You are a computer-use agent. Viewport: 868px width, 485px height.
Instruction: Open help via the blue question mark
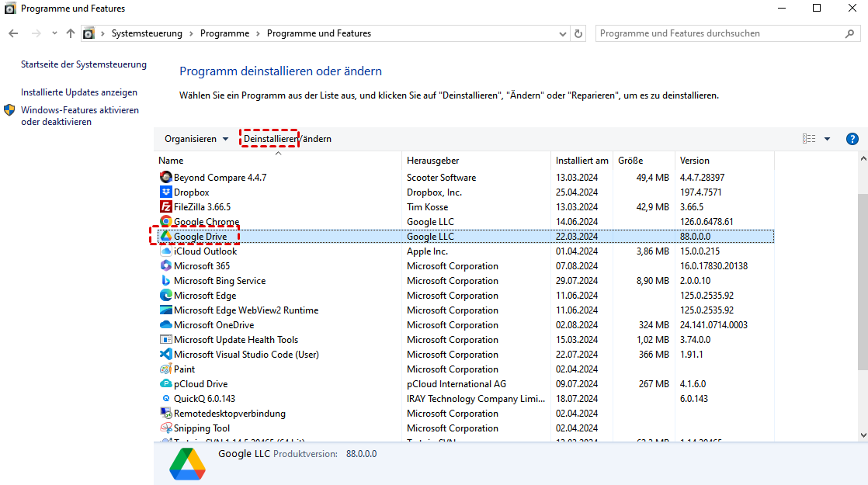[852, 139]
